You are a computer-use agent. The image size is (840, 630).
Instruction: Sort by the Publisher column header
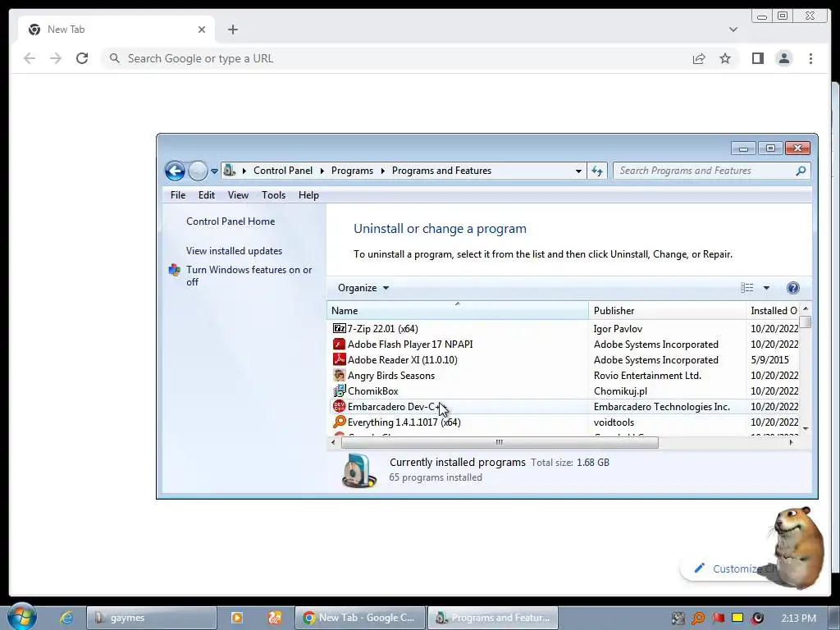[667, 311]
